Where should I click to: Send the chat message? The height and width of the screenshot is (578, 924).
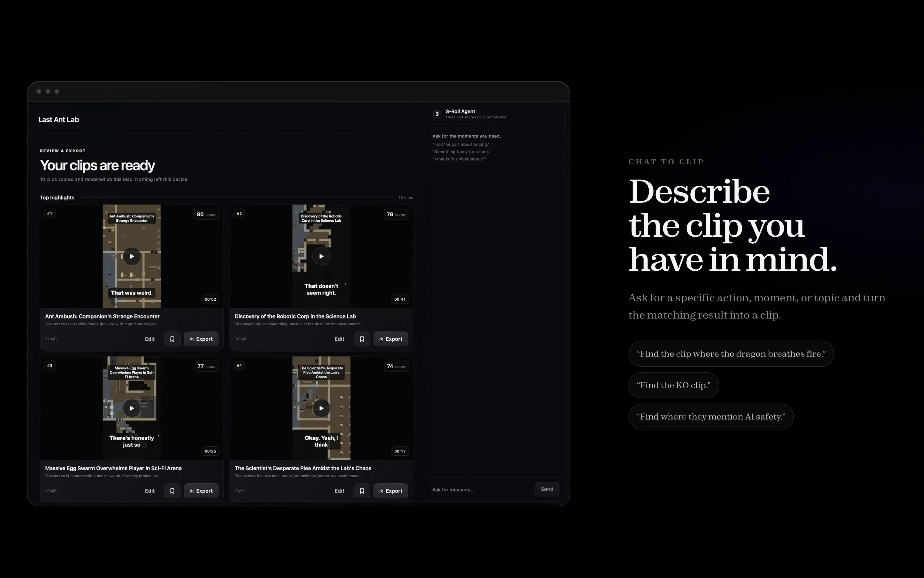point(547,489)
